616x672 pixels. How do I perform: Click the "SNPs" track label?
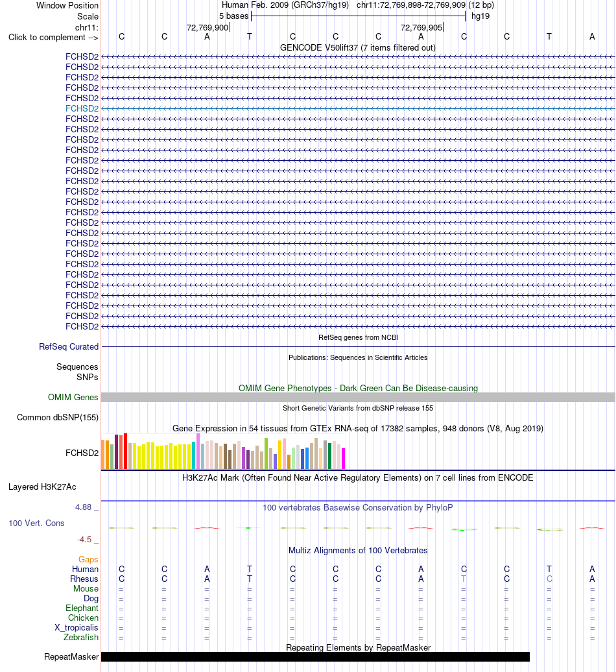pyautogui.click(x=88, y=377)
